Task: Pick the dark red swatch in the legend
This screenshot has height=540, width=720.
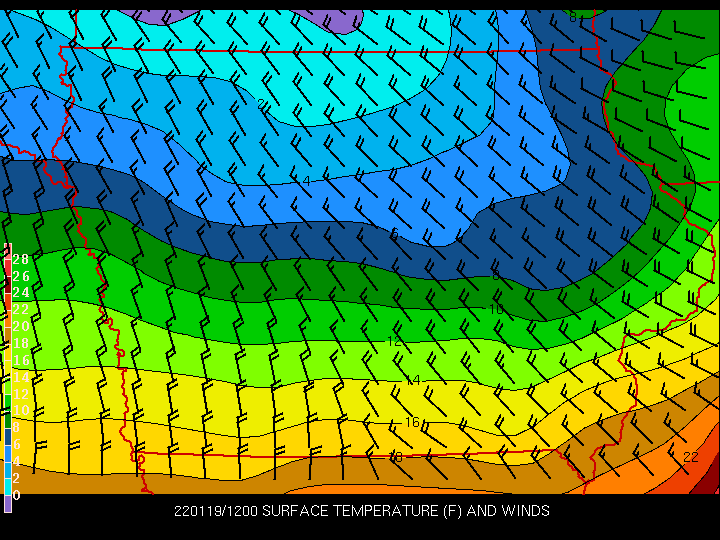Action: (8, 285)
